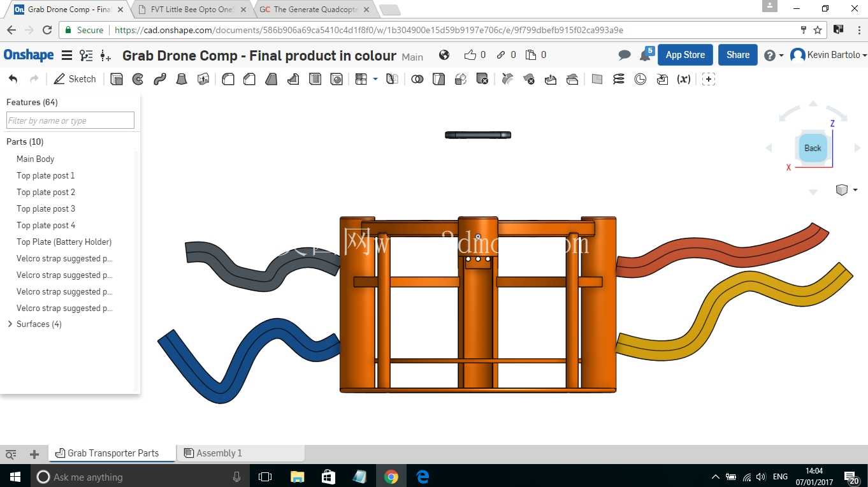Select the Hole tool
This screenshot has width=868, height=487.
tap(336, 79)
